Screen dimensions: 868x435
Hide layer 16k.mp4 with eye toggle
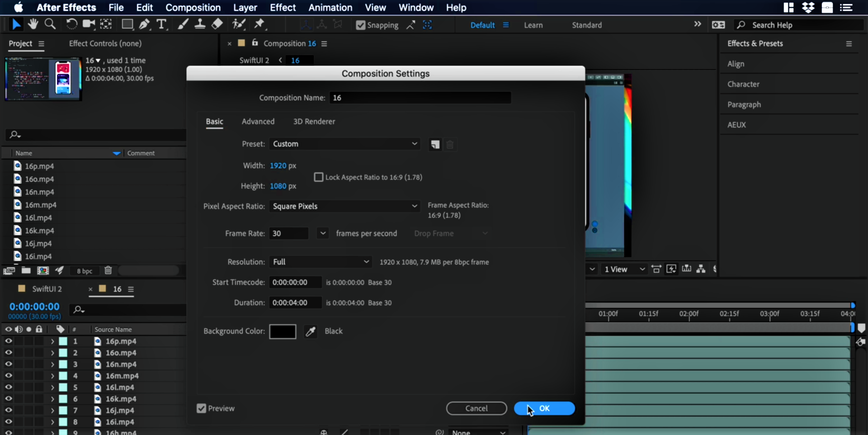(8, 399)
